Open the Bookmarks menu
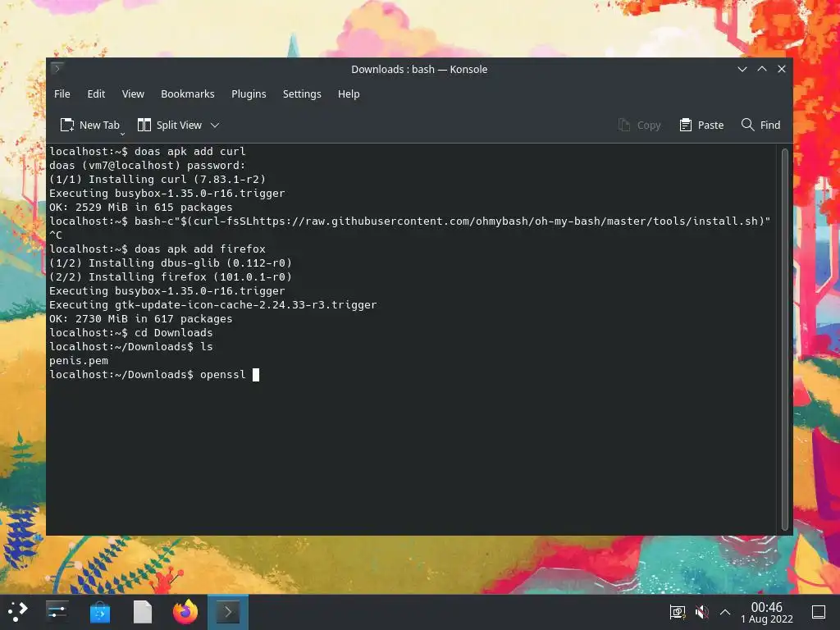 coord(188,94)
